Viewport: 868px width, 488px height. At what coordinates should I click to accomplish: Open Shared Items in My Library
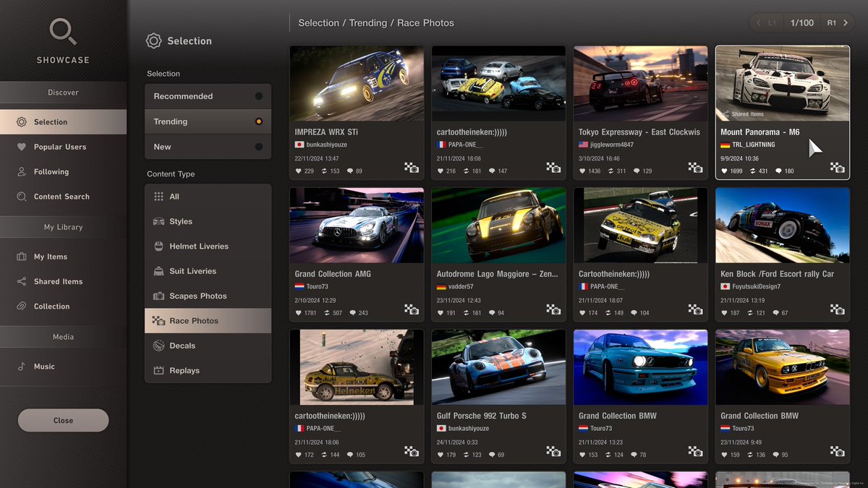63,281
